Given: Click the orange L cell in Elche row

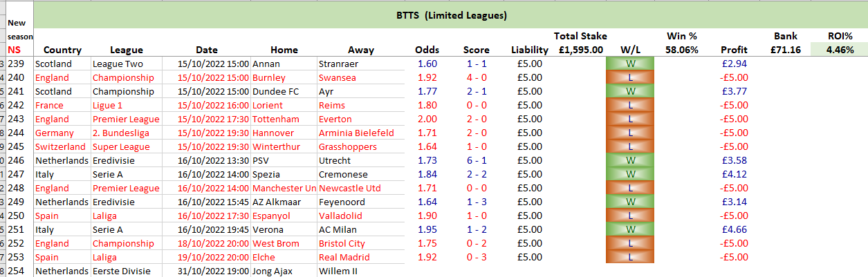Looking at the screenshot, I should pos(630,257).
